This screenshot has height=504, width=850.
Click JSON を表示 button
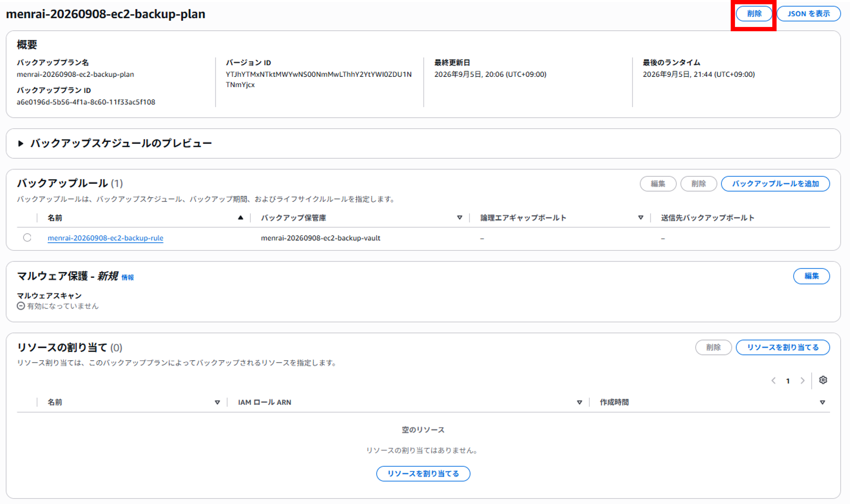(808, 14)
